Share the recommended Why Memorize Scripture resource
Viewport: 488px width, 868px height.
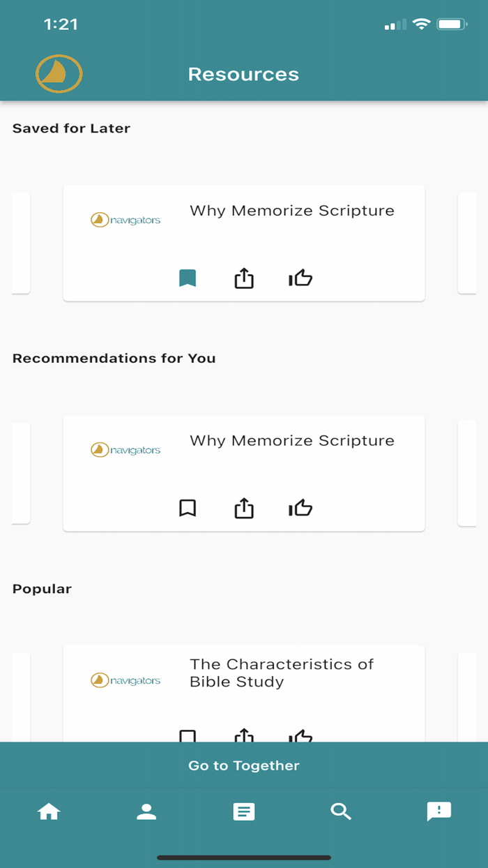(x=243, y=508)
